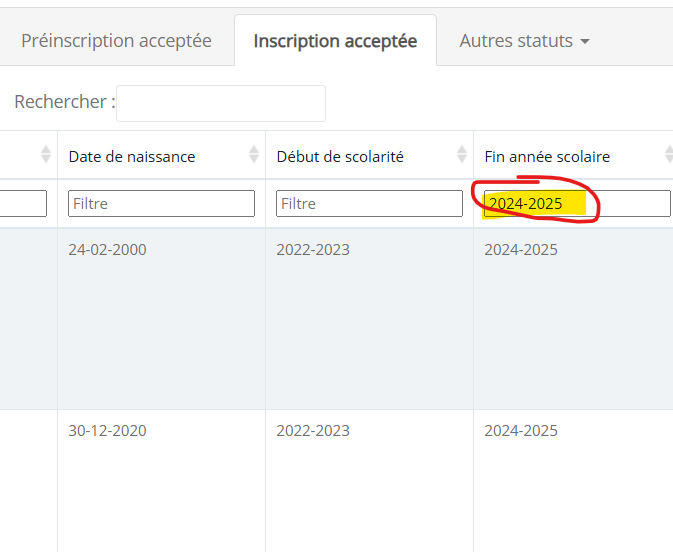The image size is (673, 552).
Task: Focus the Rechercher search field
Action: pos(221,103)
